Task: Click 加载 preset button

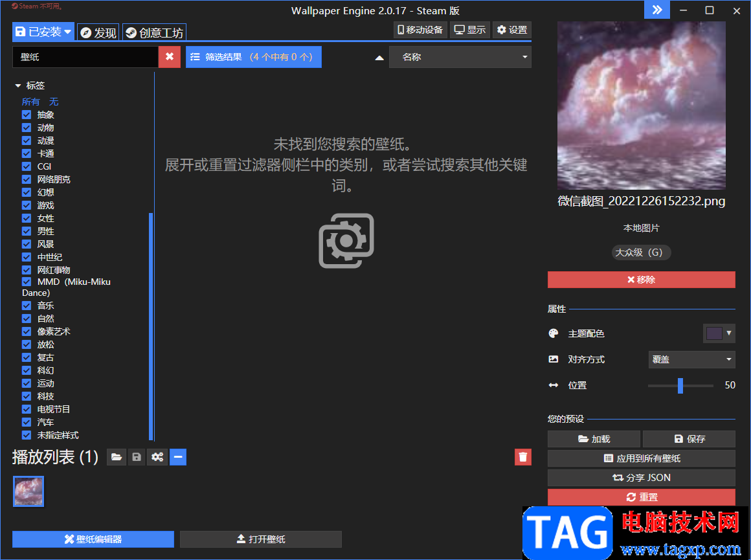Action: click(594, 439)
